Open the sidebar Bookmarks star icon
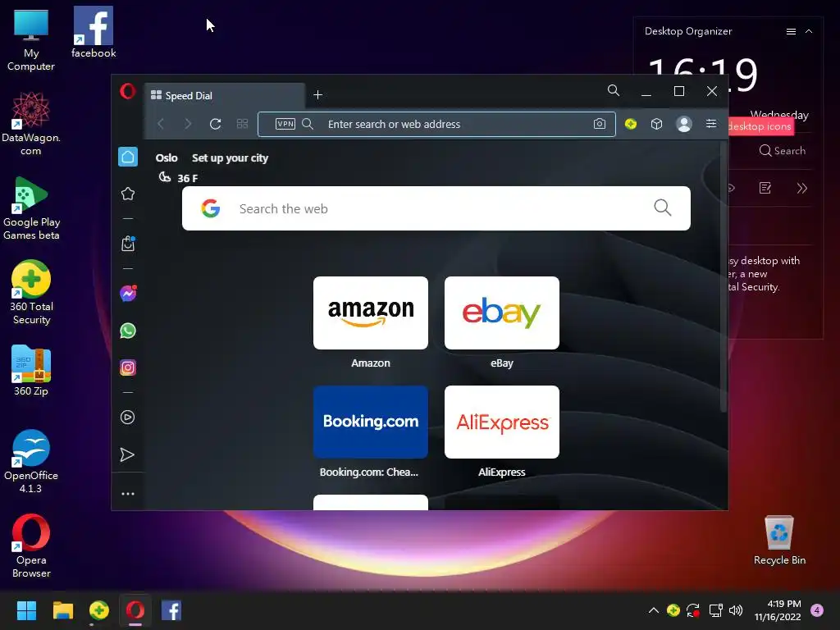 pos(127,194)
